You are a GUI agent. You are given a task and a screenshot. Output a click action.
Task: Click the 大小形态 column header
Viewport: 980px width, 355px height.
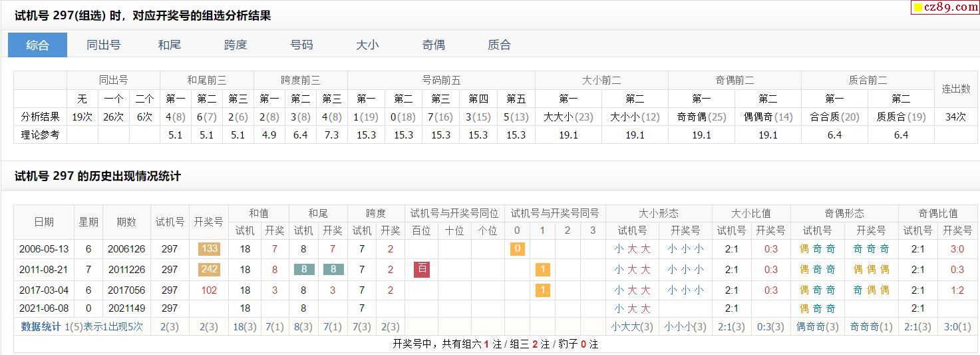pyautogui.click(x=659, y=213)
